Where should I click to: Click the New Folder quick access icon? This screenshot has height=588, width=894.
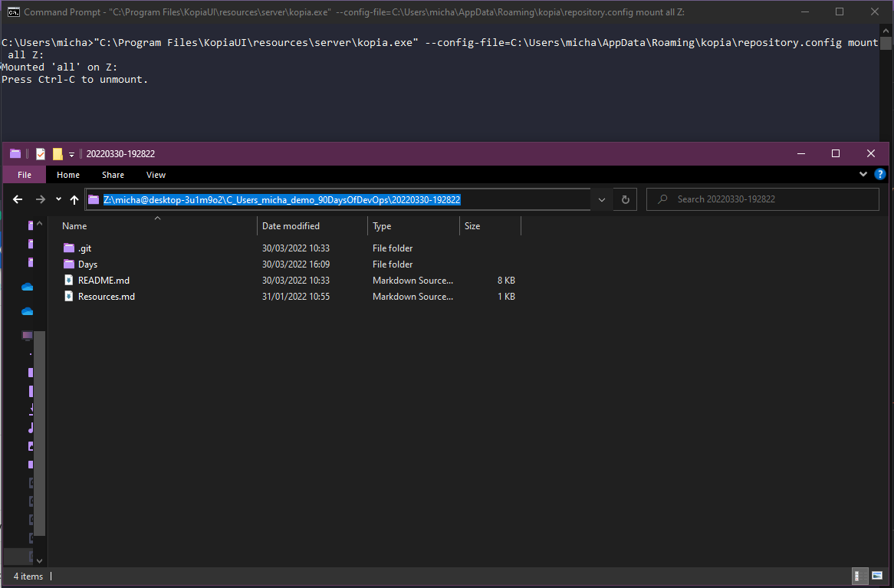tap(58, 153)
